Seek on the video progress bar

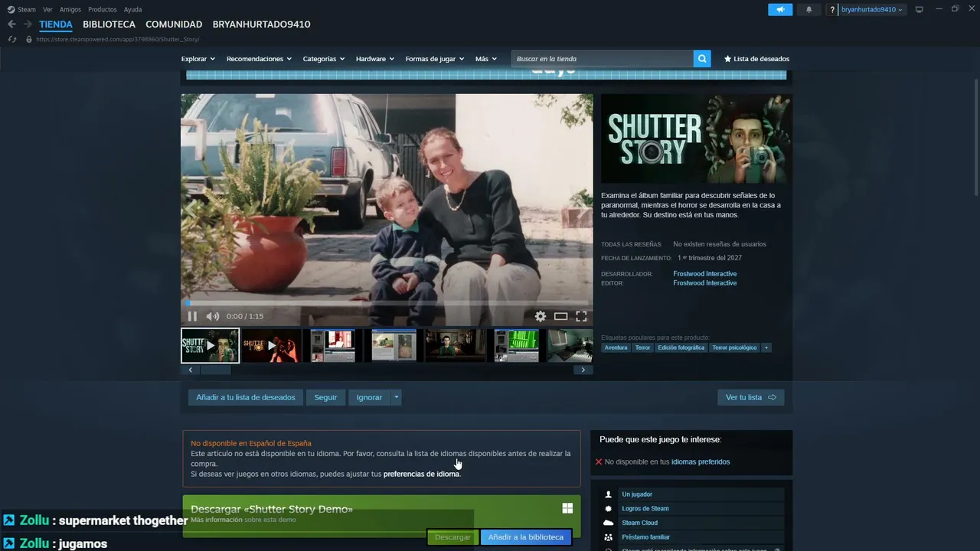[387, 303]
